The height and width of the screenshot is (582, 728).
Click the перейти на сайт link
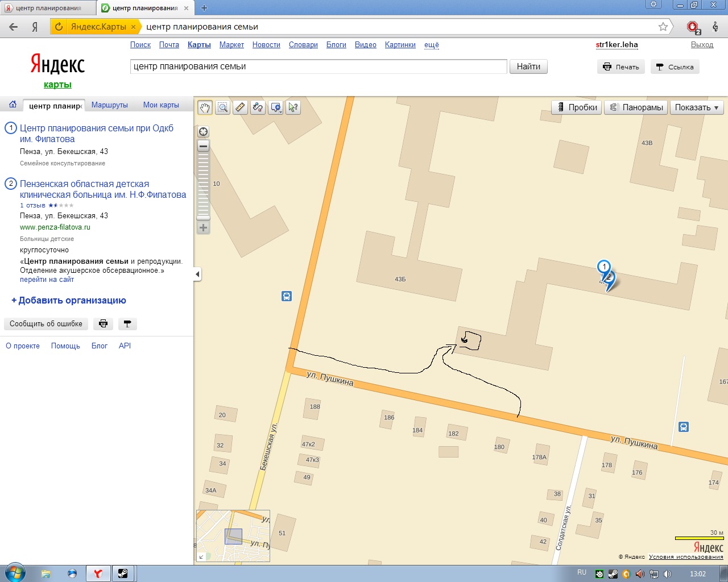47,280
